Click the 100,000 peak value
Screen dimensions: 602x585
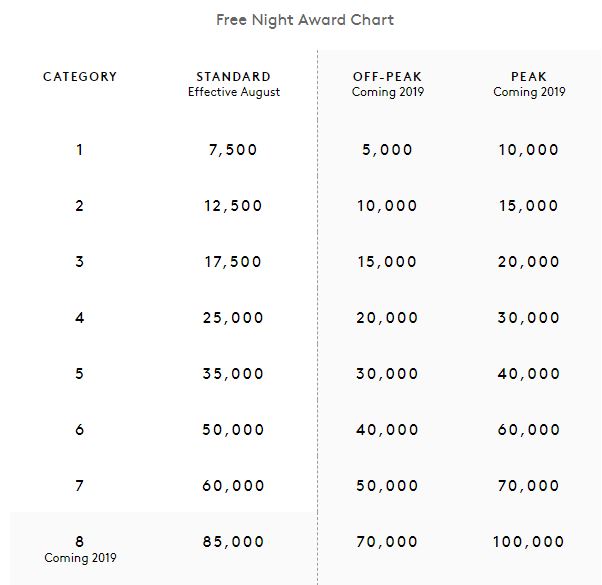(x=529, y=542)
